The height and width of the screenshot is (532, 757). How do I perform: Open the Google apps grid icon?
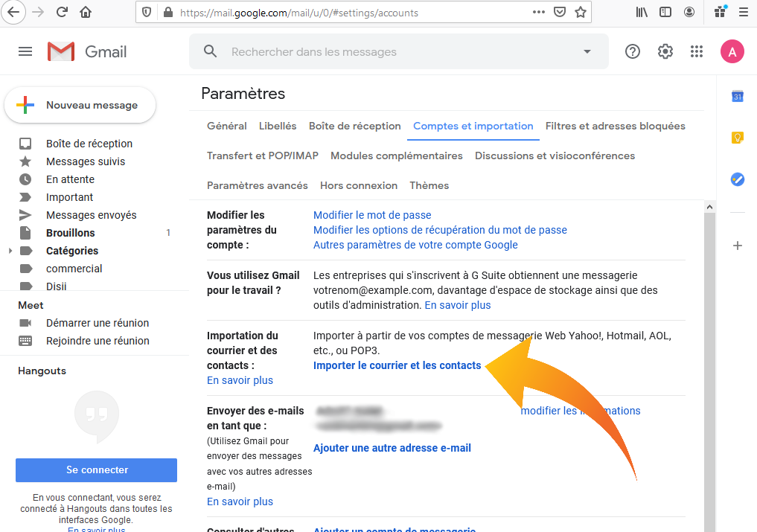click(x=697, y=51)
